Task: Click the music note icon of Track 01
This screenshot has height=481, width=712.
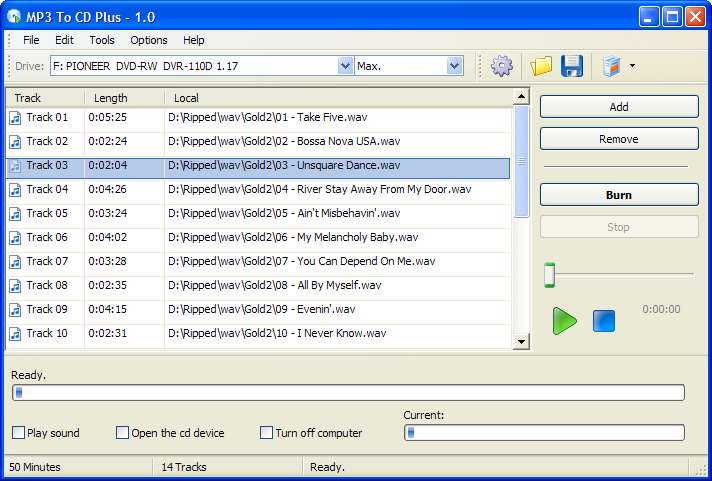Action: [x=15, y=118]
